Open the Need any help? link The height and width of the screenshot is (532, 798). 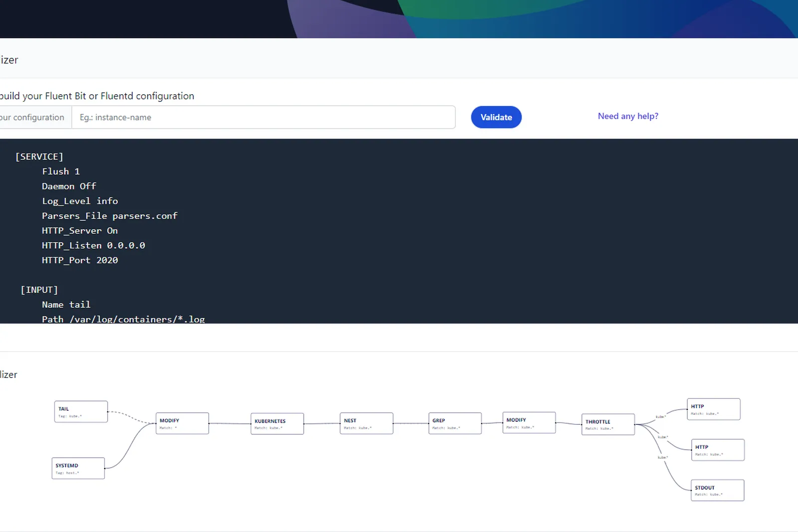[x=628, y=116]
